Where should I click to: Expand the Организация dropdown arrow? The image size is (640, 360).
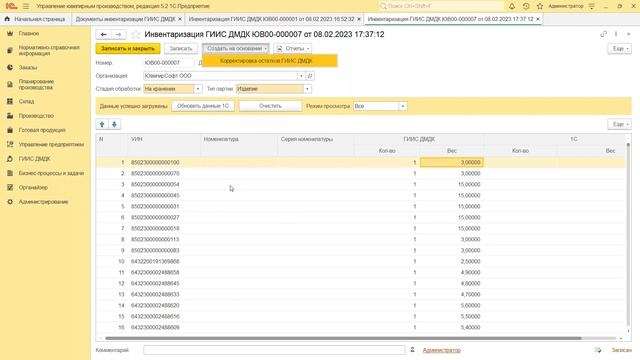click(301, 76)
